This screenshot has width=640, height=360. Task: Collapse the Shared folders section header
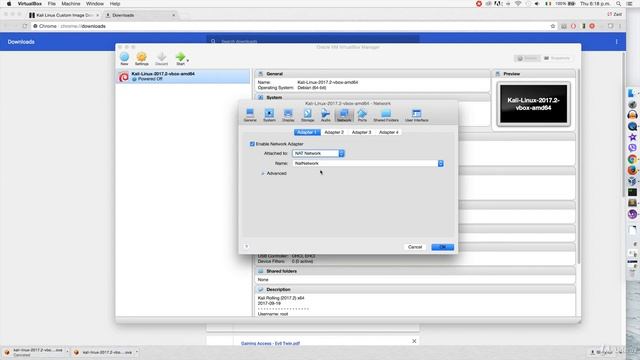click(281, 271)
